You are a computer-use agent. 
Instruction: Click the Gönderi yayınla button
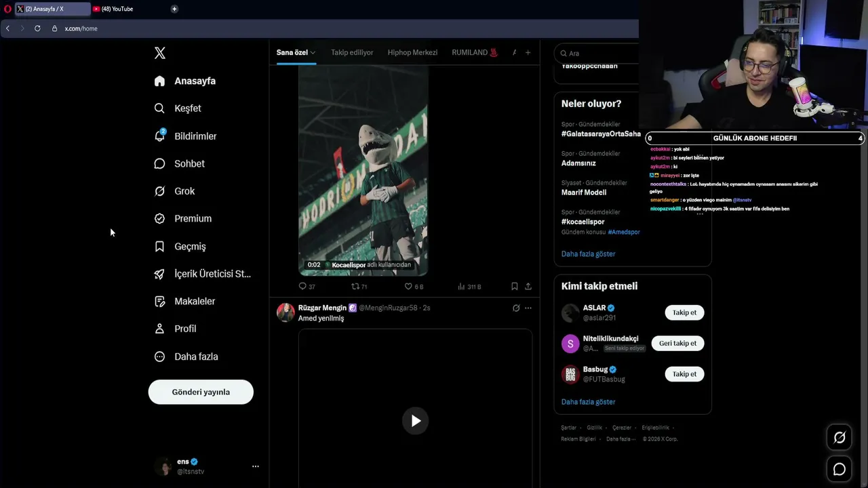point(201,392)
